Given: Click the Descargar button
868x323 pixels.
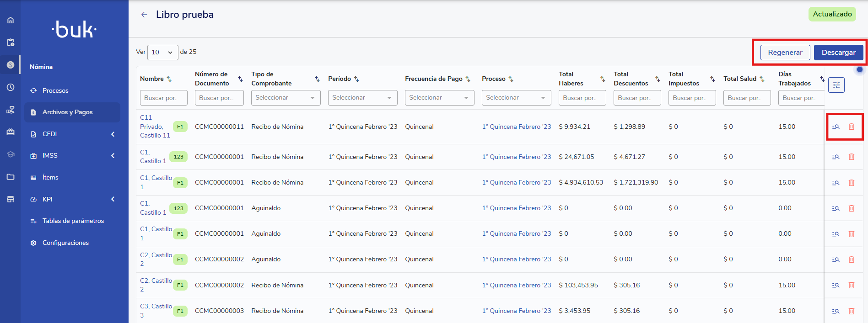Looking at the screenshot, I should click(838, 53).
